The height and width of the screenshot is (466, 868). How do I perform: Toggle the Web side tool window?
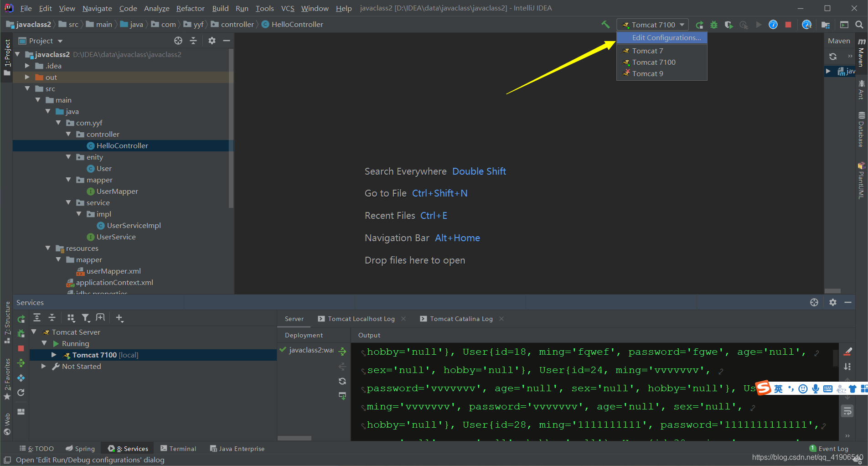(x=7, y=424)
